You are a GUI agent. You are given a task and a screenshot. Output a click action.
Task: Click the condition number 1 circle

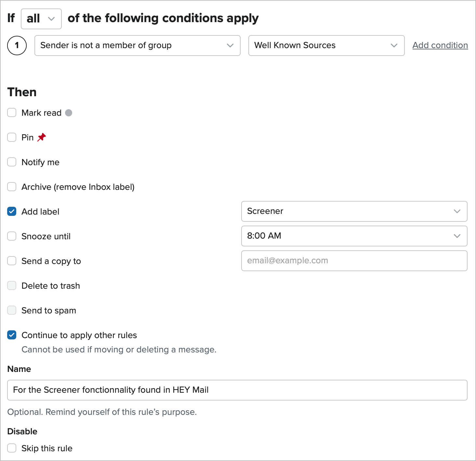click(17, 46)
